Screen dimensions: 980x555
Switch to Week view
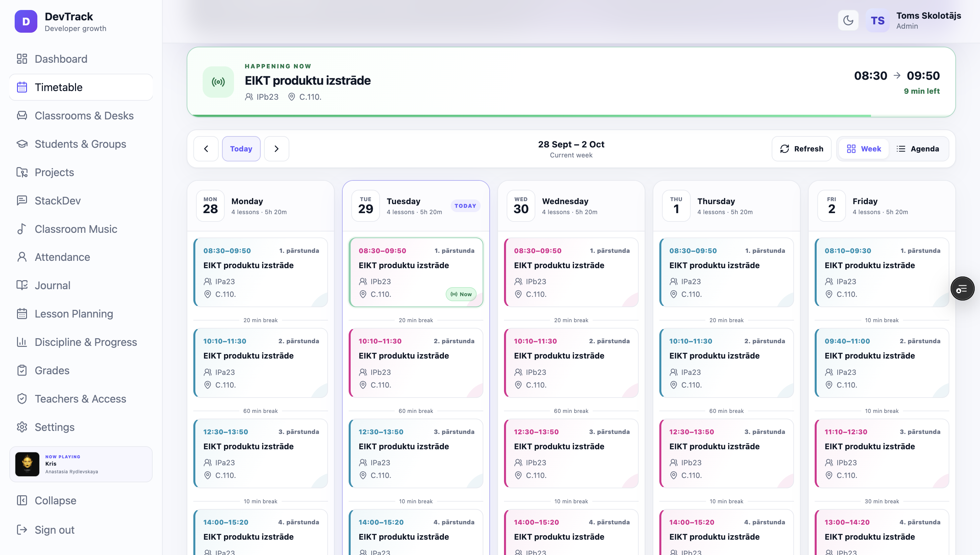[x=864, y=149]
